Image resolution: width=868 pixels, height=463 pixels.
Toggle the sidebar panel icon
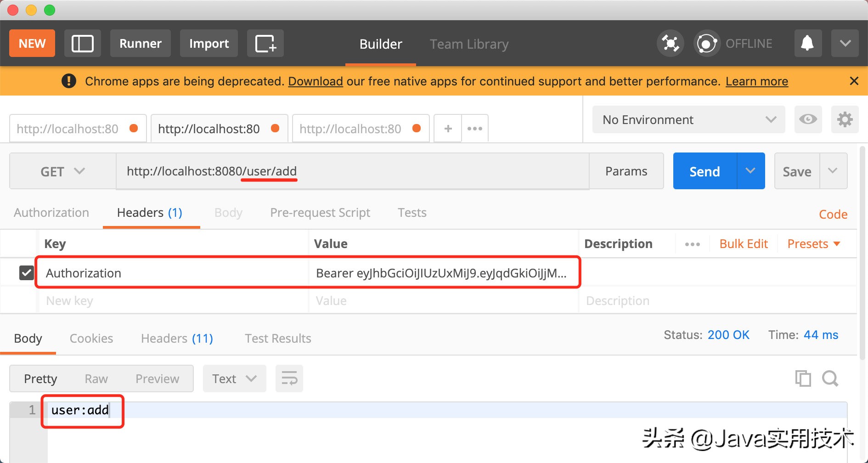(83, 44)
